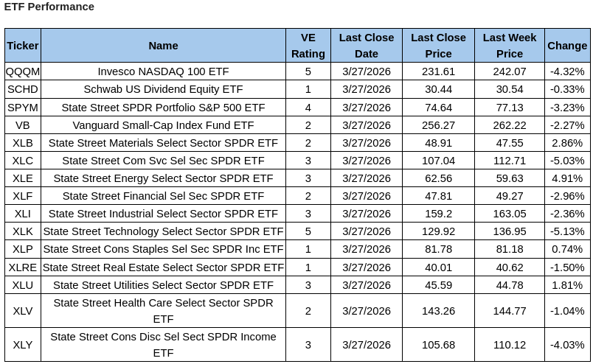Screen dimensions: 593x364
Task: Click Vanguard Small-Cap Index Fund ETF
Action: point(163,125)
